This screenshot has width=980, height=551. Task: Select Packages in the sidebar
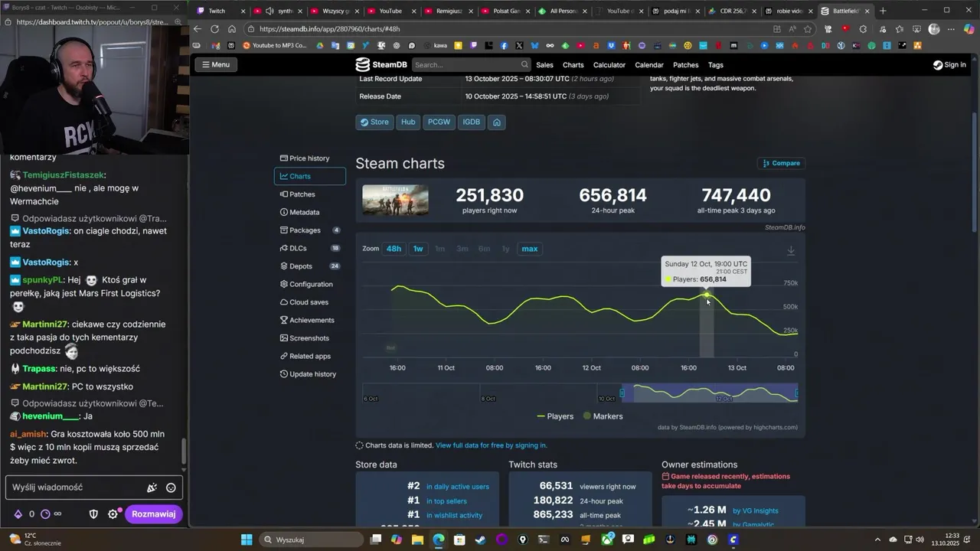[x=309, y=230]
